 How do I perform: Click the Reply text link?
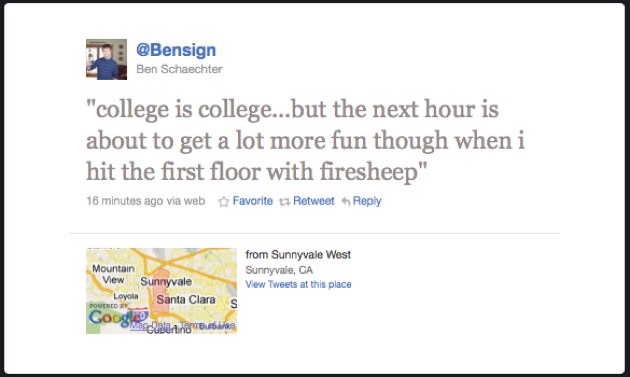pyautogui.click(x=367, y=201)
